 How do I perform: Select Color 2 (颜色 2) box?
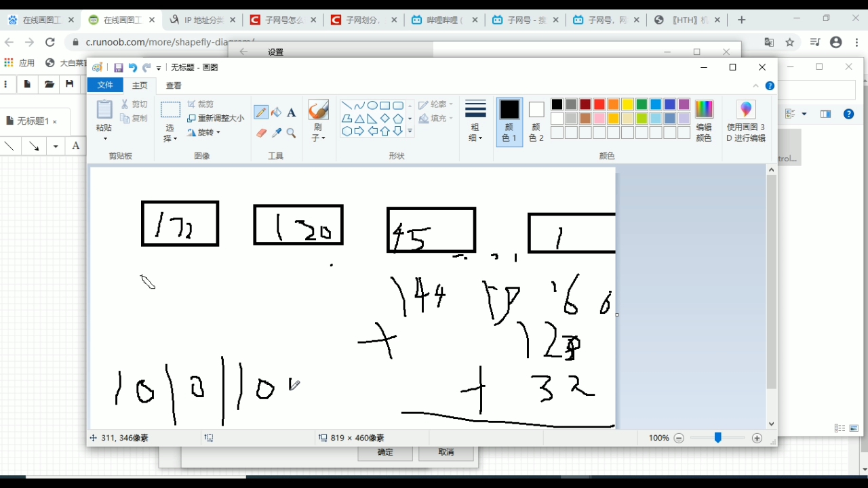(x=536, y=122)
